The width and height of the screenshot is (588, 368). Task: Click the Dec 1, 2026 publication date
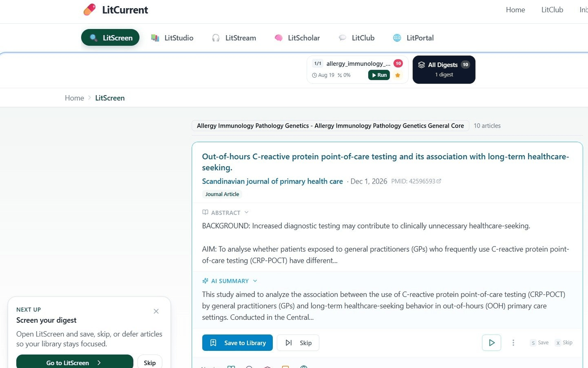(369, 181)
